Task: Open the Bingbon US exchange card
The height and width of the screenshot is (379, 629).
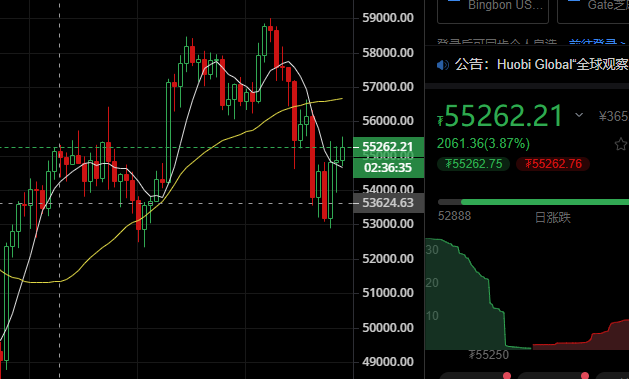Action: 493,11
